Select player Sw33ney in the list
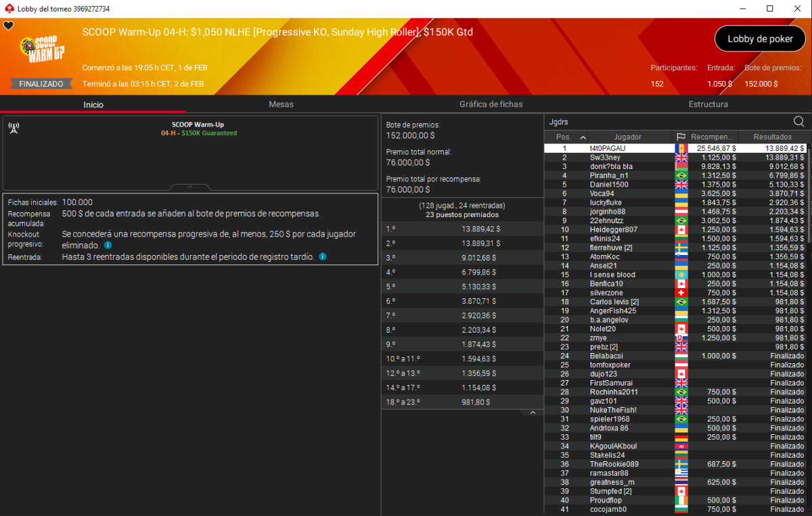Screen dimensions: 812x516 (605, 158)
